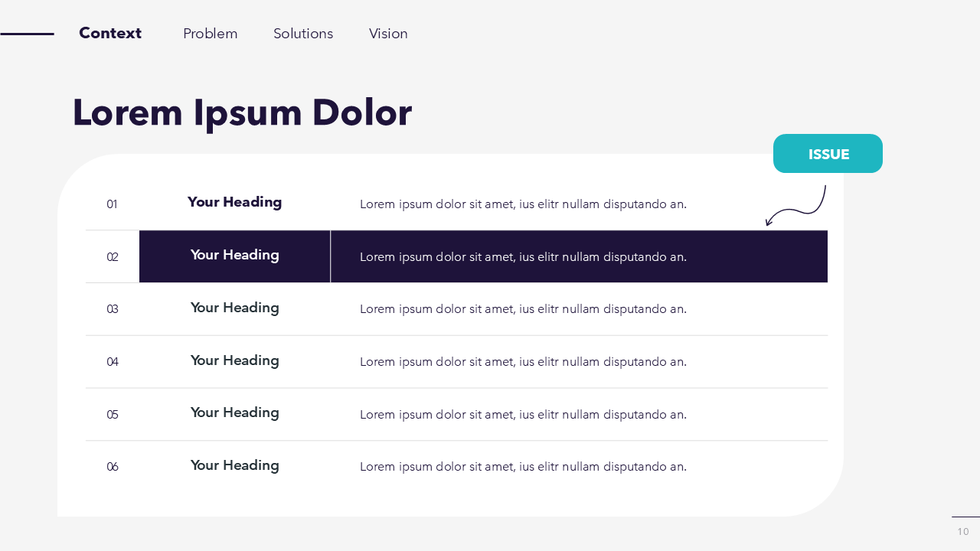The width and height of the screenshot is (980, 551).
Task: Click the description text in highlighted row 02
Action: (523, 257)
